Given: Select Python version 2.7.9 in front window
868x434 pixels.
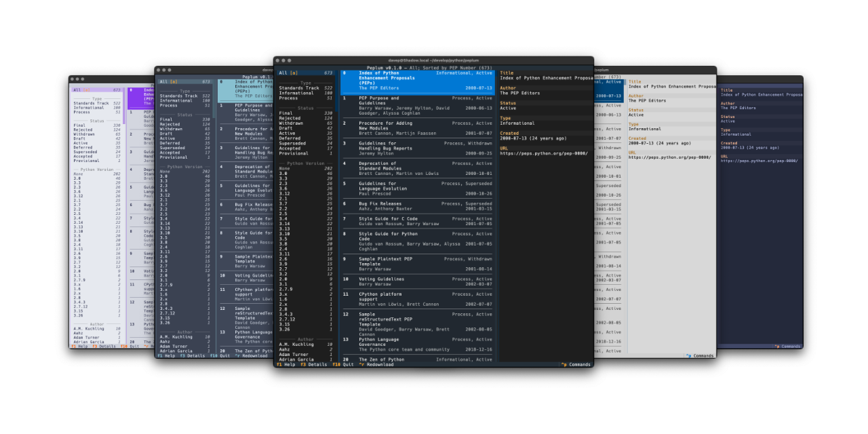Looking at the screenshot, I should (306, 289).
